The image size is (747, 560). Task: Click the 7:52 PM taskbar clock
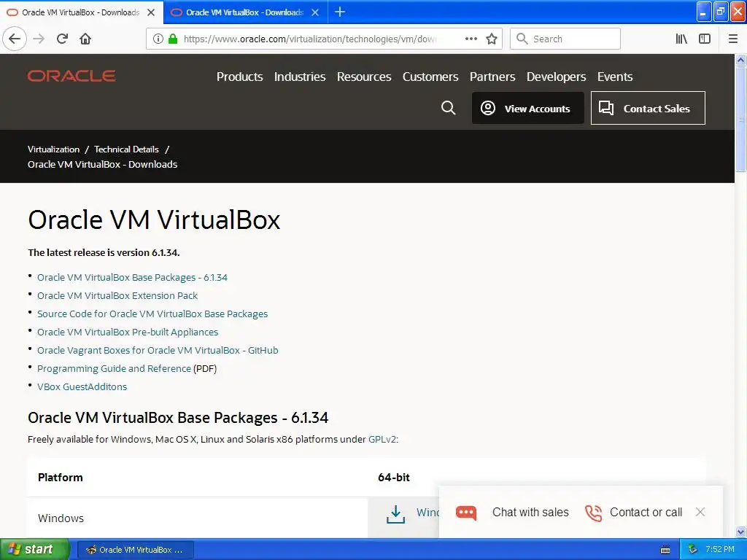tap(720, 549)
